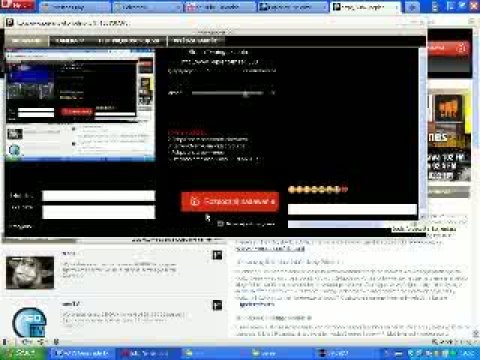Click the upper white text field at dialog left
The width and height of the screenshot is (480, 360).
click(x=99, y=196)
